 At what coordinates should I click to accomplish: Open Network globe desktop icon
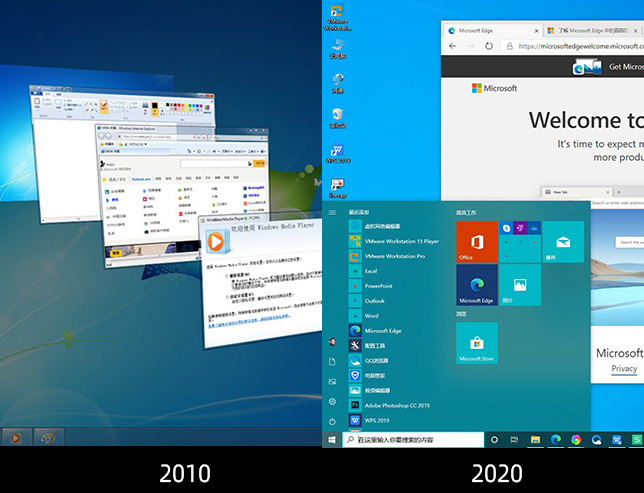[x=338, y=83]
